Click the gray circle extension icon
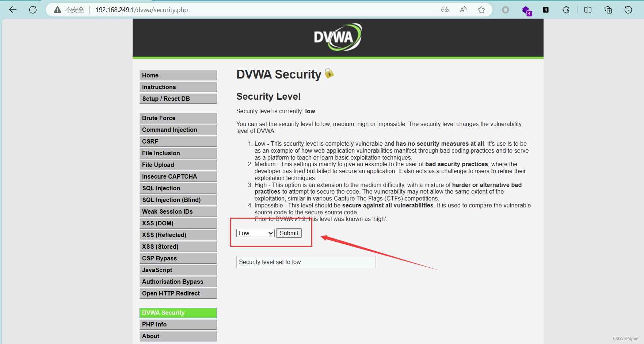The height and width of the screenshot is (344, 644). click(506, 10)
